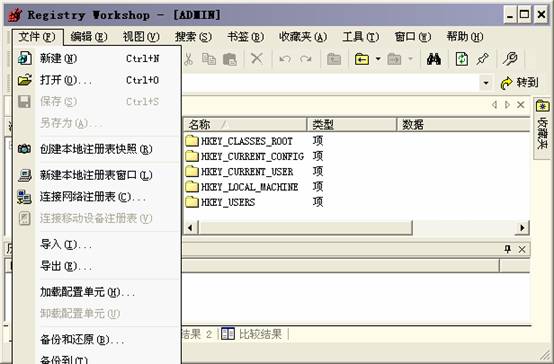The width and height of the screenshot is (554, 364).
Task: Sort by the 数据 column header
Action: pyautogui.click(x=464, y=124)
